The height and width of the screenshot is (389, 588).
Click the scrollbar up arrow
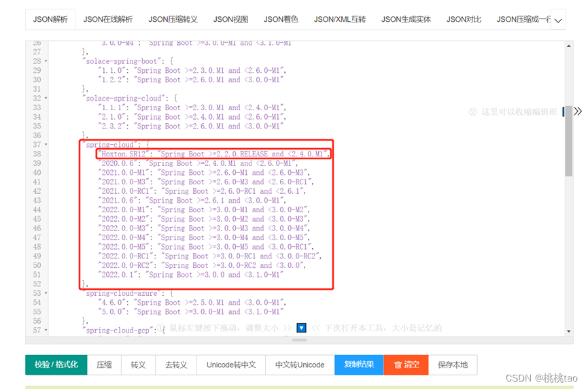coord(569,46)
